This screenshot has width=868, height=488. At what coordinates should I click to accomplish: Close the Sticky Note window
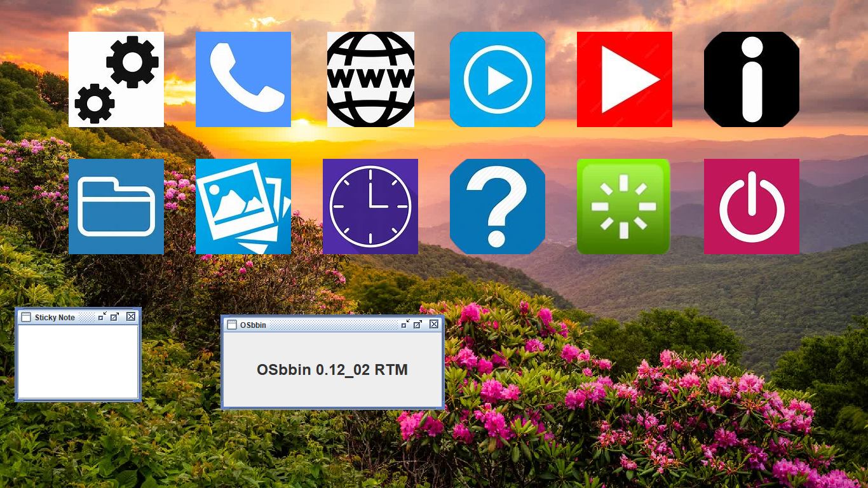tap(131, 316)
